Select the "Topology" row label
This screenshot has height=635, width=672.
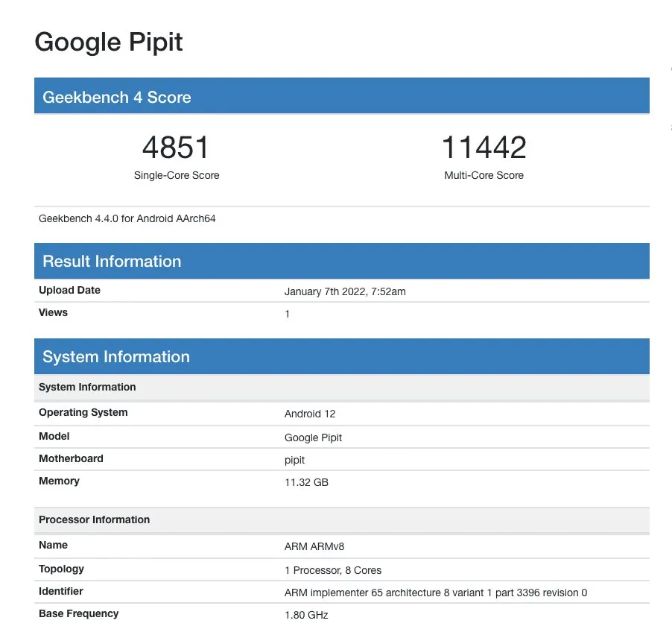pyautogui.click(x=61, y=569)
